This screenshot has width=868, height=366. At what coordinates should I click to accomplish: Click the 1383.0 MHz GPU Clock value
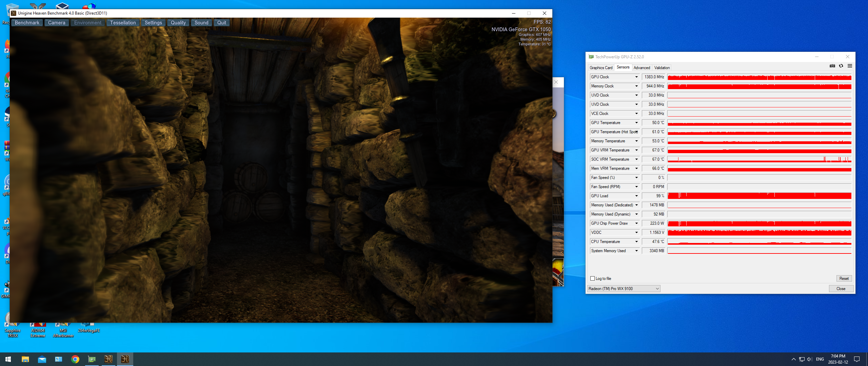(x=654, y=77)
